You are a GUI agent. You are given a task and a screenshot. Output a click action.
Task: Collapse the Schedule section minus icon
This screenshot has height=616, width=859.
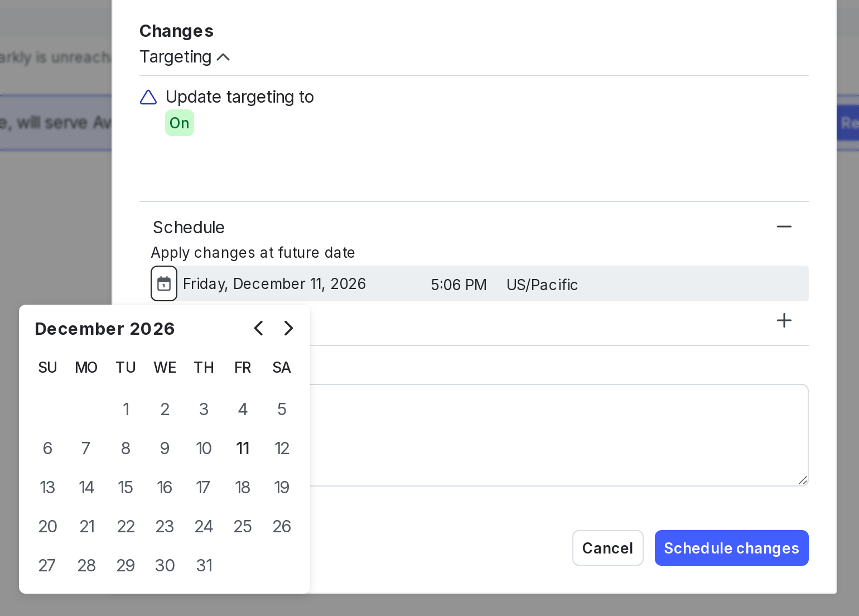point(784,227)
